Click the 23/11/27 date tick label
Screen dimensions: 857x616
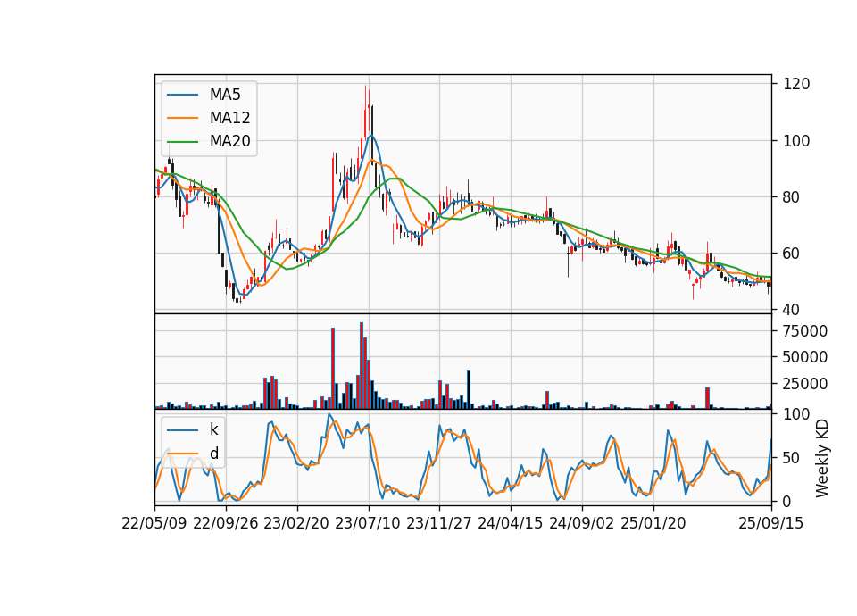[x=439, y=523]
